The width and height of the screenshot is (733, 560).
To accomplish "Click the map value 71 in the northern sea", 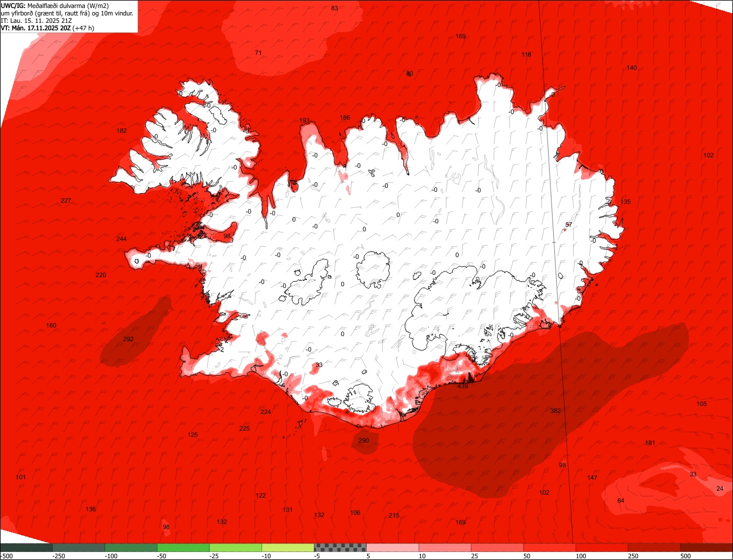I will click(258, 53).
